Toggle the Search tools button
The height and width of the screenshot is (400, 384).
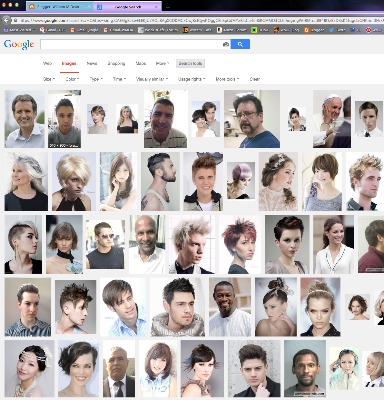click(190, 63)
